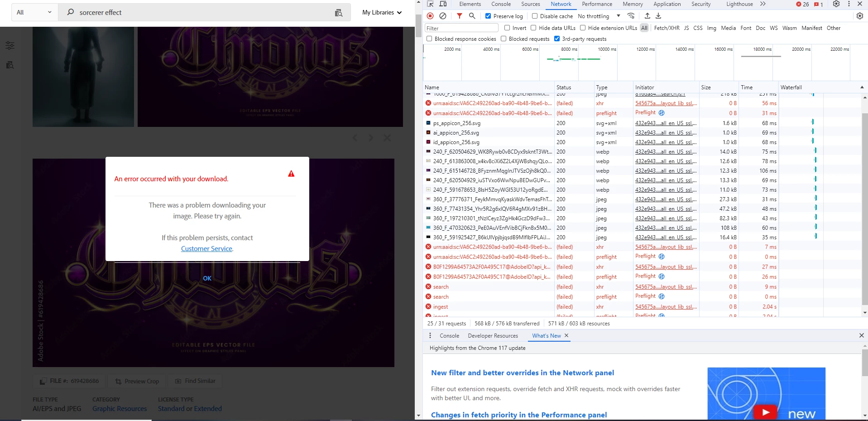This screenshot has width=868, height=421.
Task: Click the visual search camera icon
Action: [338, 13]
